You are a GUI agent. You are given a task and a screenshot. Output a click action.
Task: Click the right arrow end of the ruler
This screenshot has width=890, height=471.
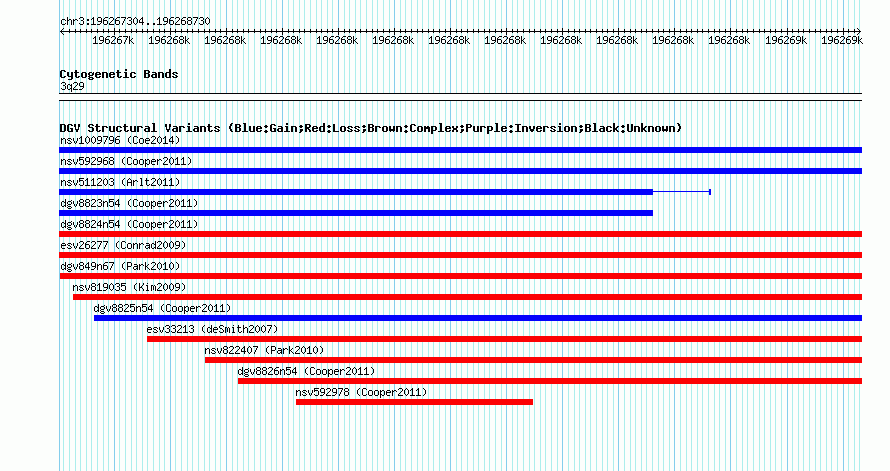click(x=859, y=32)
